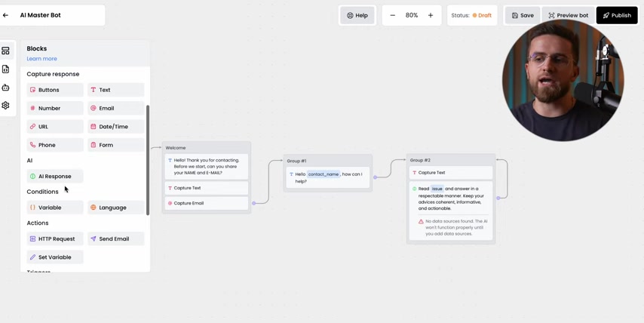
Task: Click the Group #2 output connector
Action: [x=498, y=198]
